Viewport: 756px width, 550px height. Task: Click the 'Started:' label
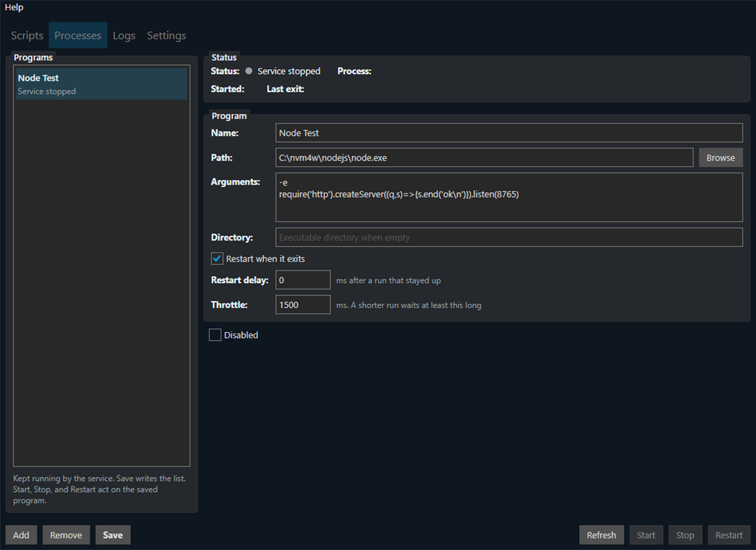228,89
